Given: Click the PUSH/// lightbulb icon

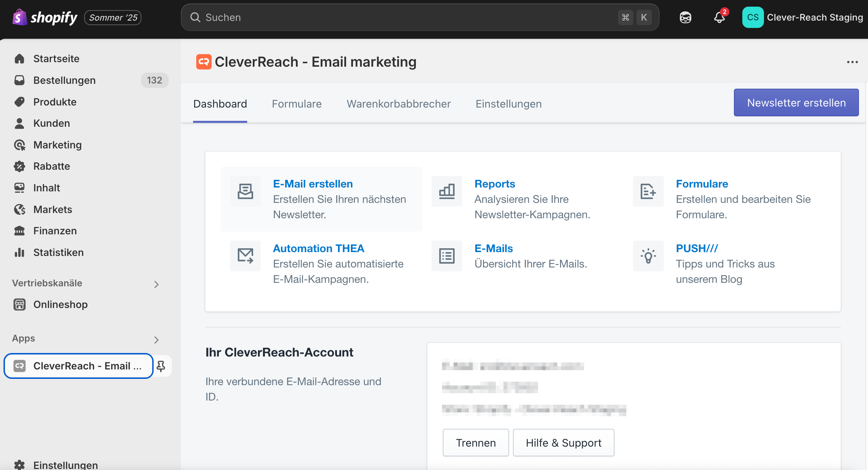Looking at the screenshot, I should tap(648, 256).
